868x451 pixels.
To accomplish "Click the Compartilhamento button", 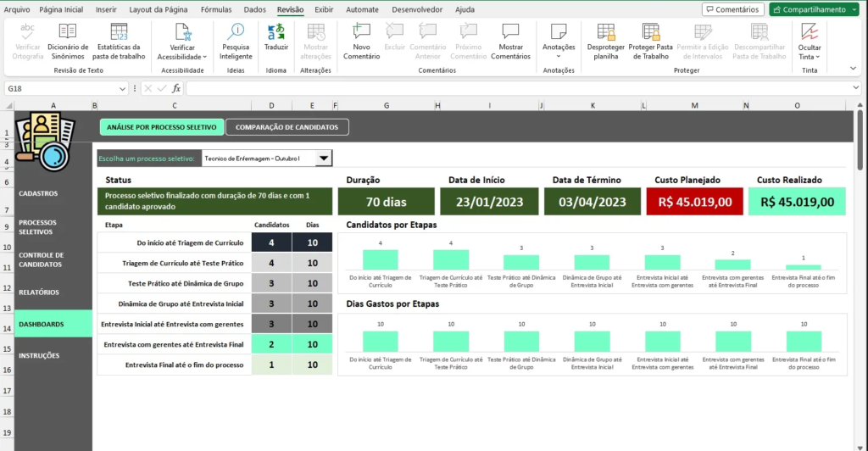I will (814, 9).
